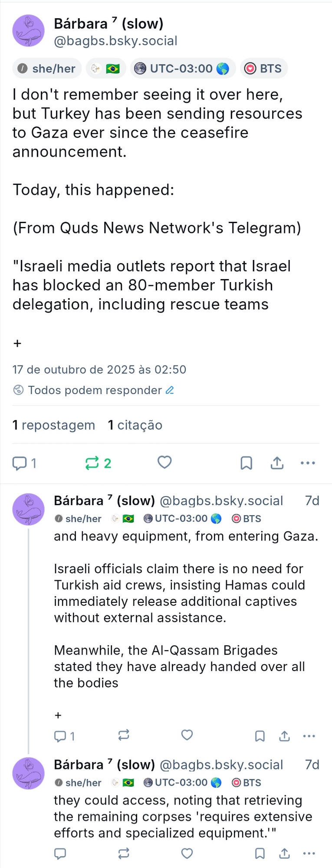View the '1 repostagem' list

pyautogui.click(x=54, y=425)
